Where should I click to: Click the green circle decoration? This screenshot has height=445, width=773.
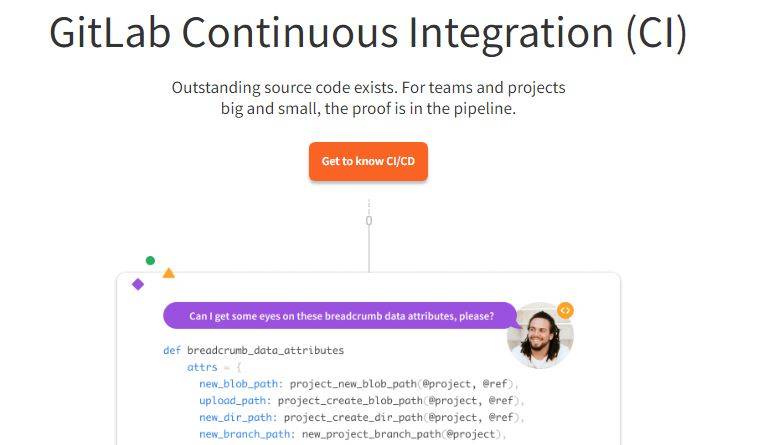coord(150,260)
